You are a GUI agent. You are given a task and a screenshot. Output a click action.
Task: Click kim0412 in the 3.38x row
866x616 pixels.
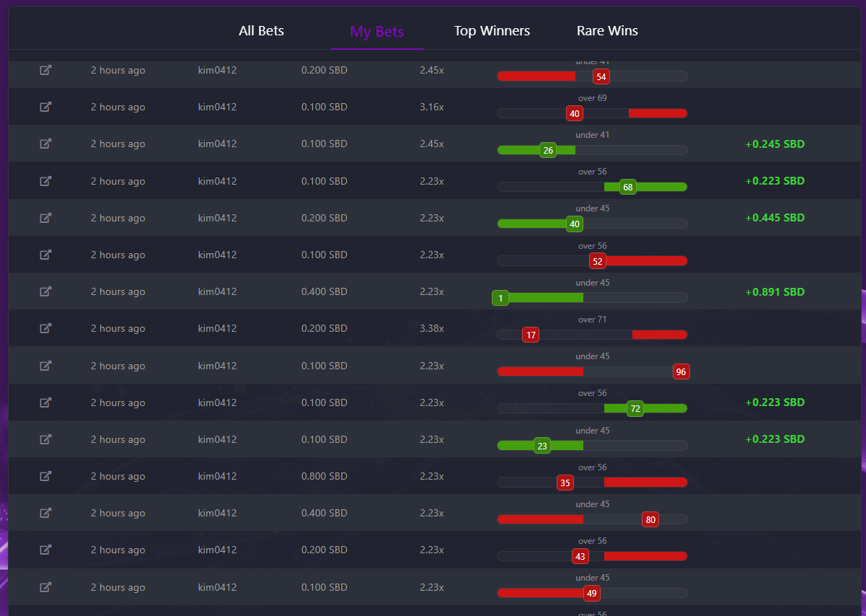pyautogui.click(x=217, y=328)
